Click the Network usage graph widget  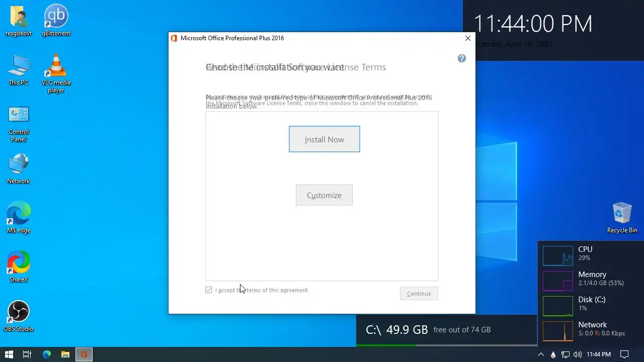557,331
